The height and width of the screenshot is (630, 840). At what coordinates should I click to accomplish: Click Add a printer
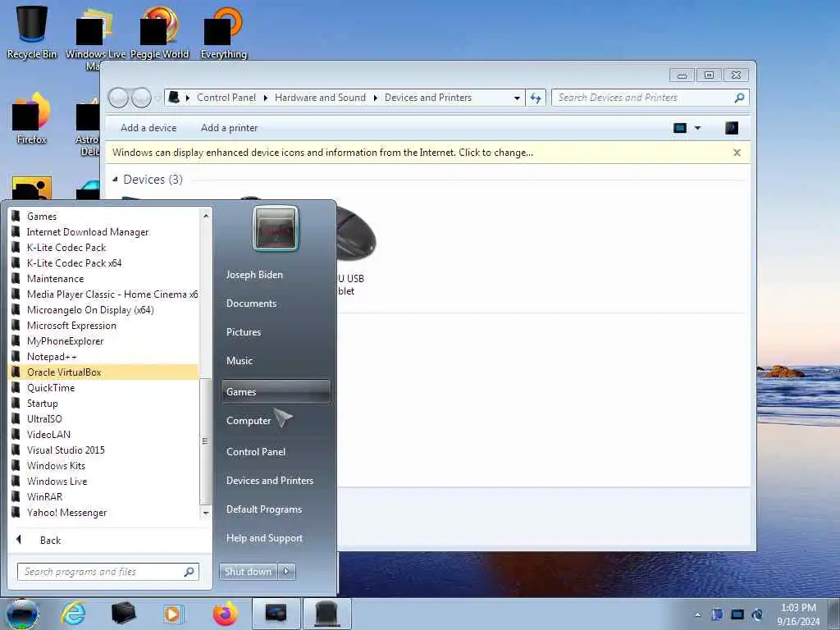[230, 128]
